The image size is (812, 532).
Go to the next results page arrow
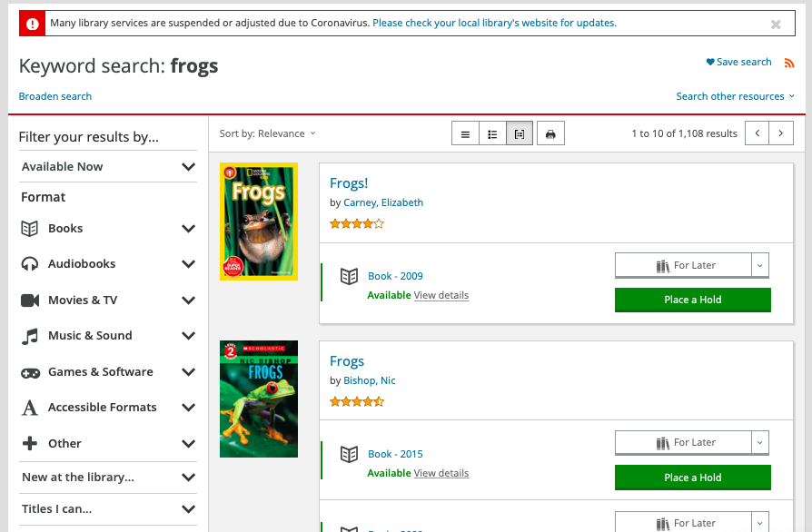[x=781, y=133]
